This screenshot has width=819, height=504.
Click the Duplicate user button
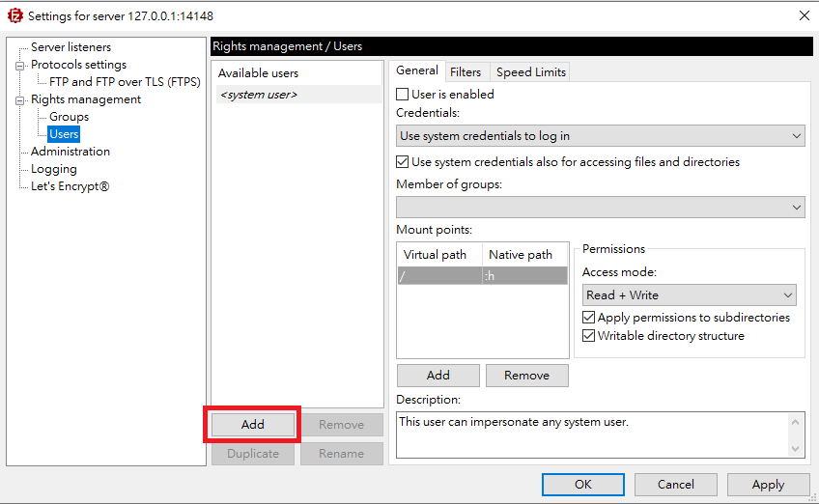pyautogui.click(x=253, y=454)
